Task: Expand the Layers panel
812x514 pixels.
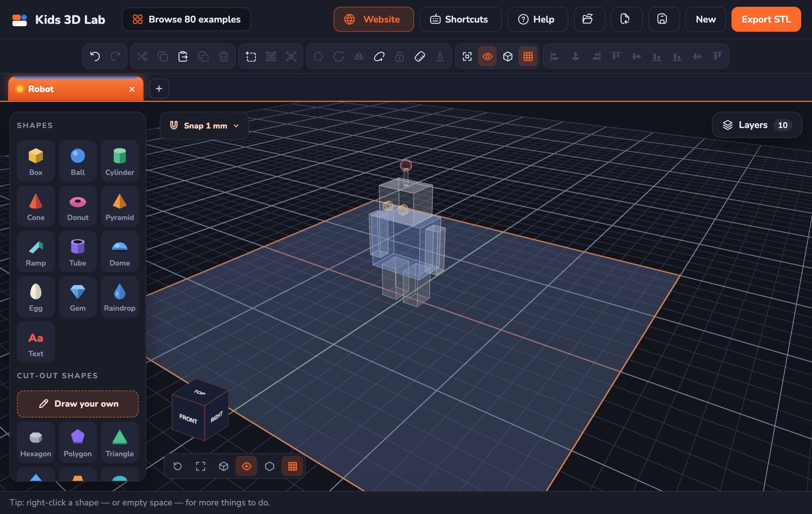Action: point(757,125)
